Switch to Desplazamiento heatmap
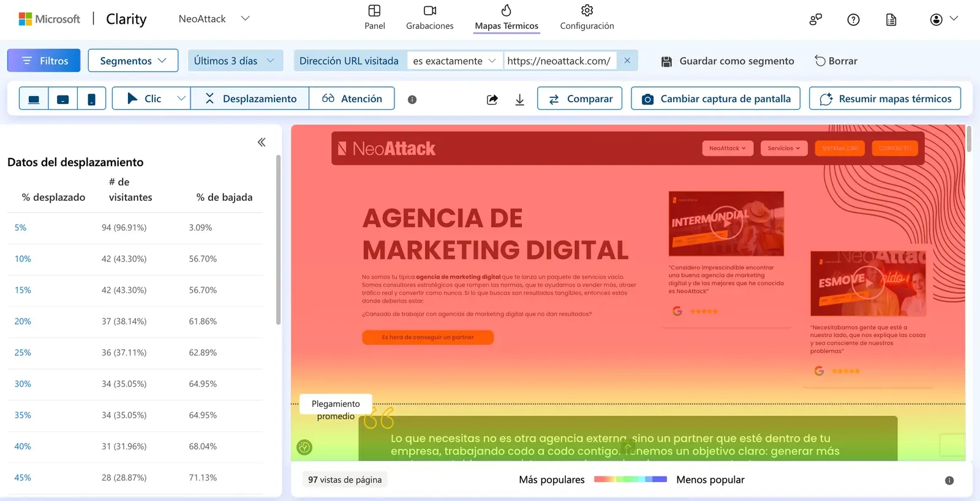The height and width of the screenshot is (501, 980). [250, 99]
